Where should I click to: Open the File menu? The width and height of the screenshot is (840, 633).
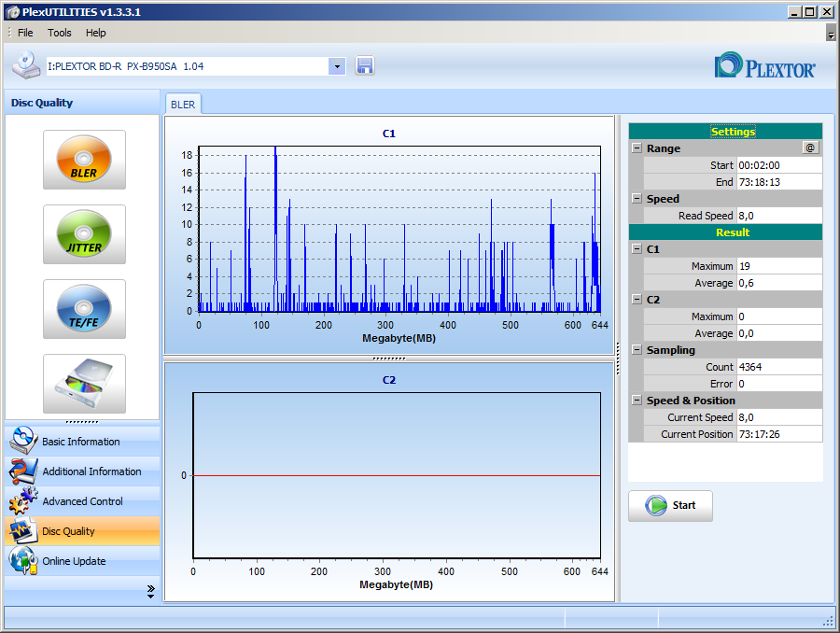pos(25,33)
